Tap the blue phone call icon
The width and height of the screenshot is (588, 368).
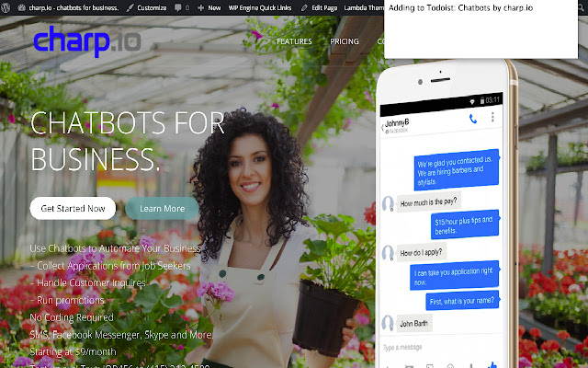473,119
